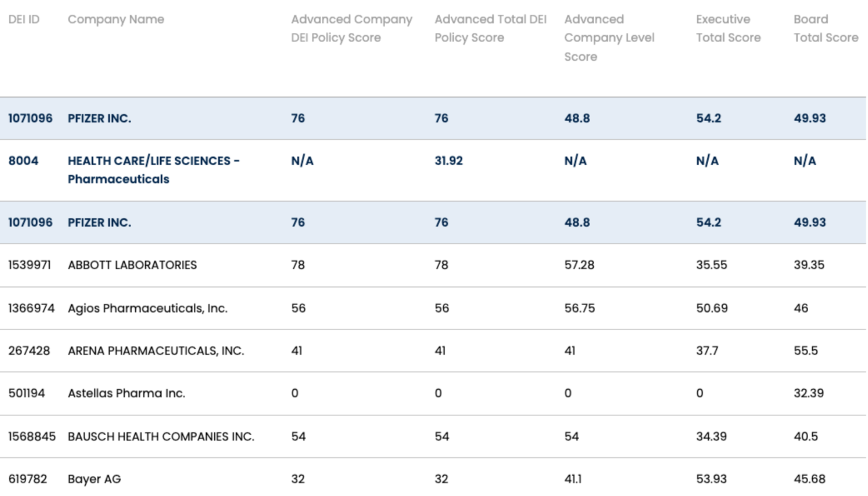Viewport: 868px width, 496px height.
Task: Click DEI ID 619782
Action: (28, 479)
